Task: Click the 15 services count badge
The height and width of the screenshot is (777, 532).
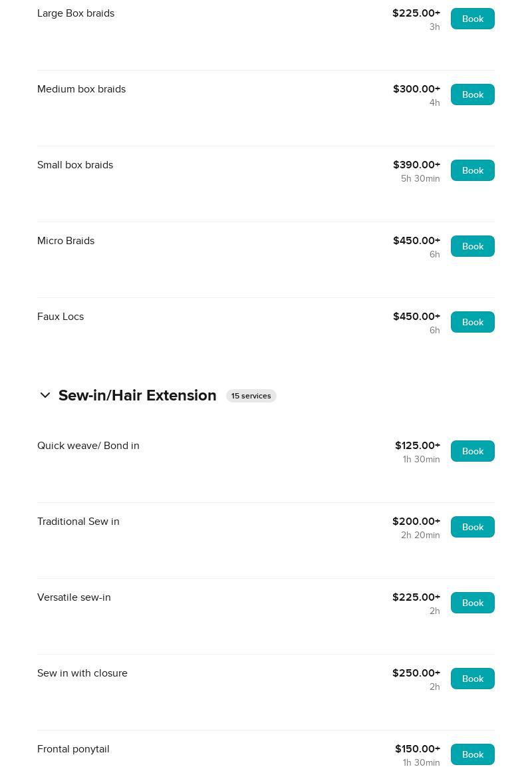Action: [x=251, y=396]
